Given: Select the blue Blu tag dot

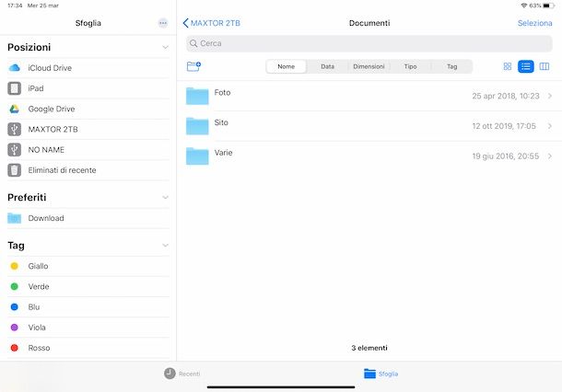Looking at the screenshot, I should tap(15, 306).
